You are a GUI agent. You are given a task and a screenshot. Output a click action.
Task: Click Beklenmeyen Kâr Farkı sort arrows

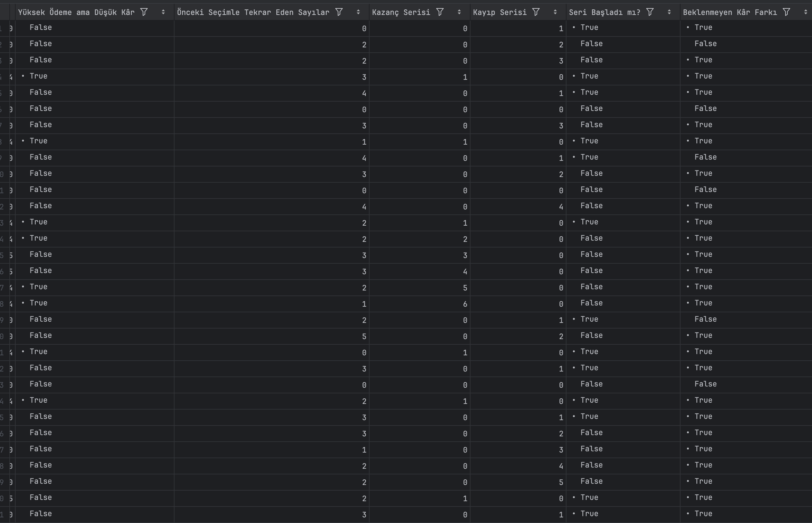(805, 12)
